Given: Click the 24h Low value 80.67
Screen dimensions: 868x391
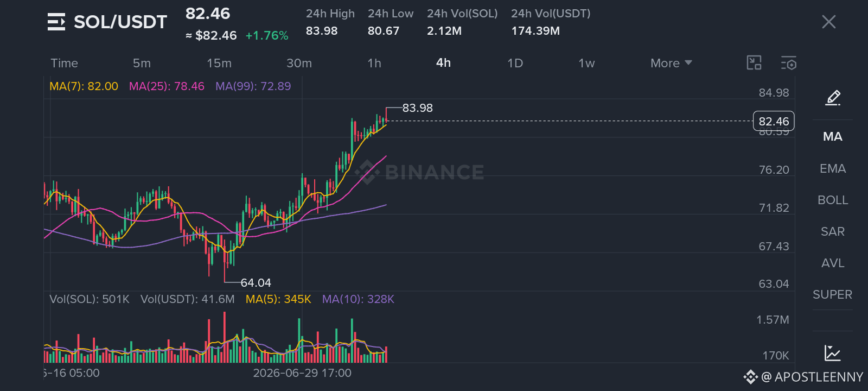Looking at the screenshot, I should 384,31.
